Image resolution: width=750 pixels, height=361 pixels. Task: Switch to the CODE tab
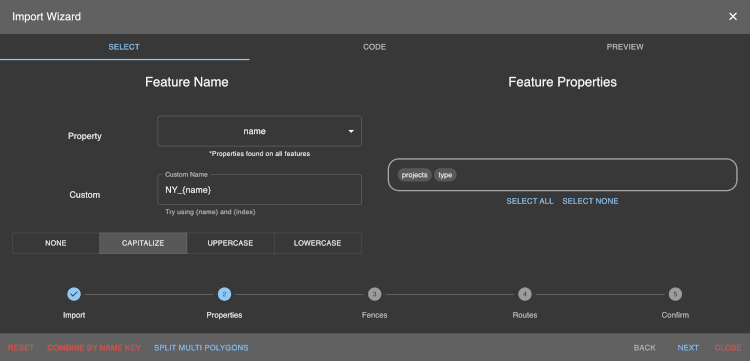click(375, 47)
